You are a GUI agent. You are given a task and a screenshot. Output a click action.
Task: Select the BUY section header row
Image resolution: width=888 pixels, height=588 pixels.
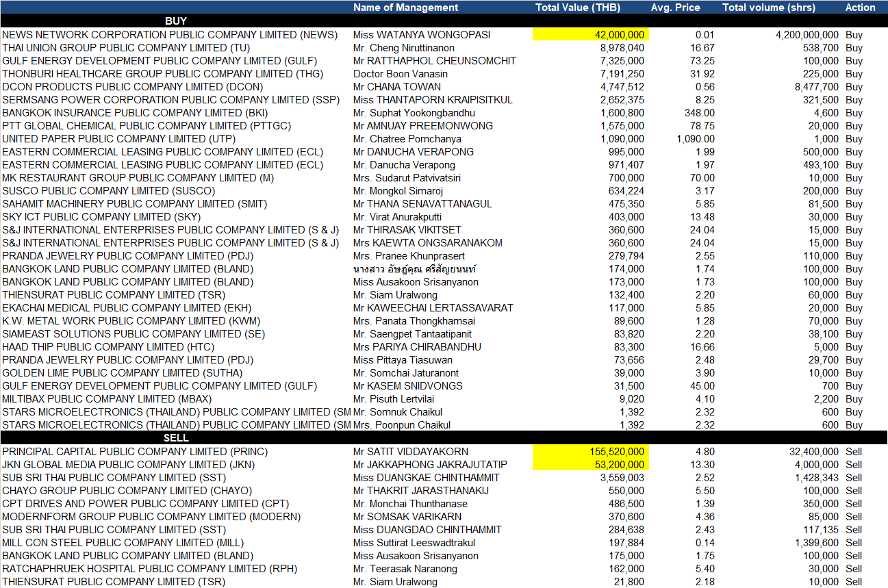(444, 21)
